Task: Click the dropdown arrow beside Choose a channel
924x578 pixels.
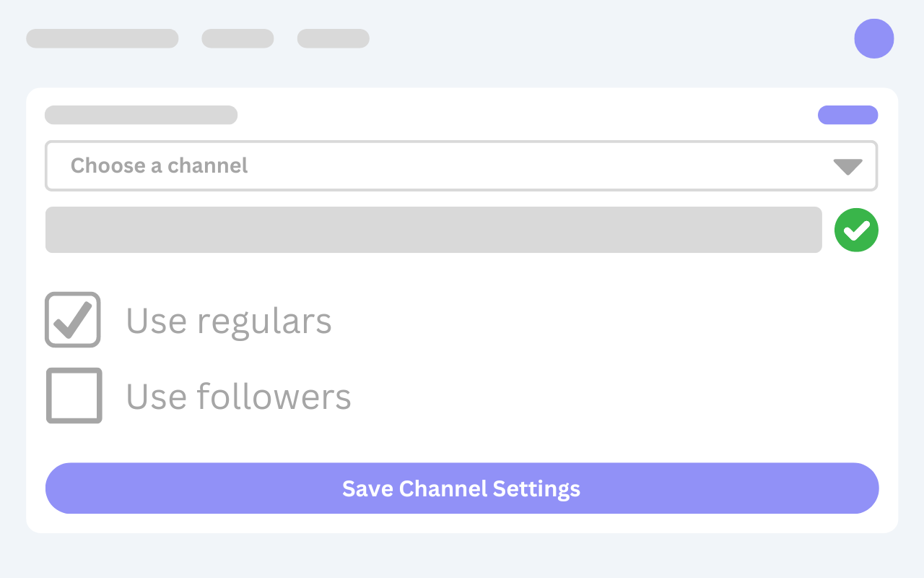Action: tap(846, 165)
